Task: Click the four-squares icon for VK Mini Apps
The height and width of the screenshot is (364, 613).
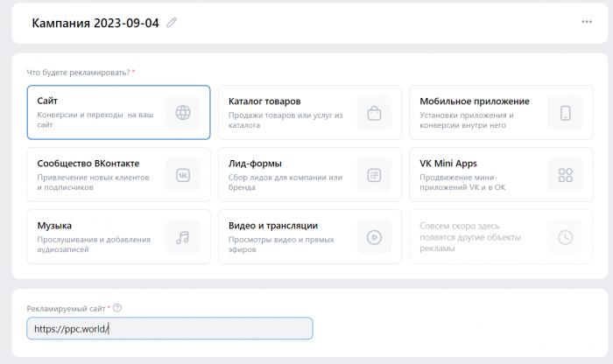Action: coord(565,175)
